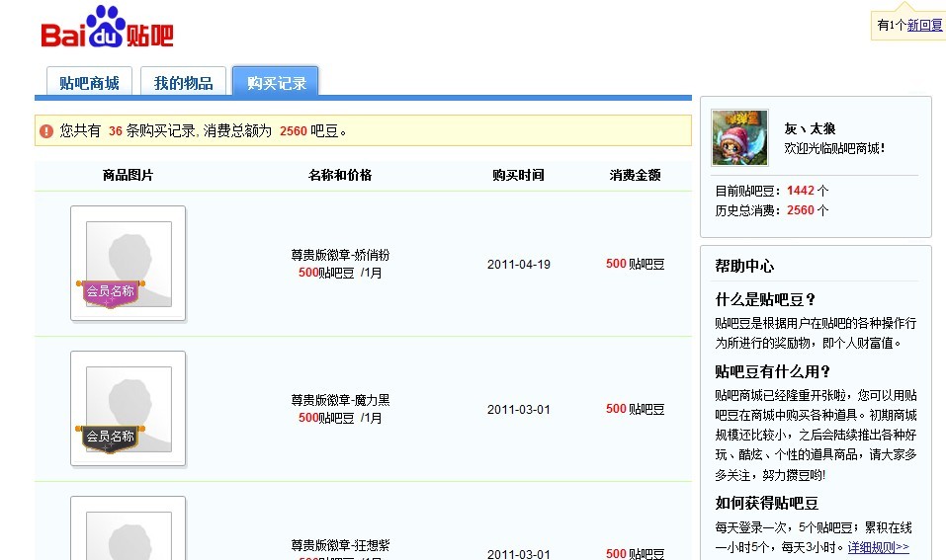Image resolution: width=946 pixels, height=560 pixels.
Task: Click the pink 会员名称 badge icon
Action: point(111,293)
